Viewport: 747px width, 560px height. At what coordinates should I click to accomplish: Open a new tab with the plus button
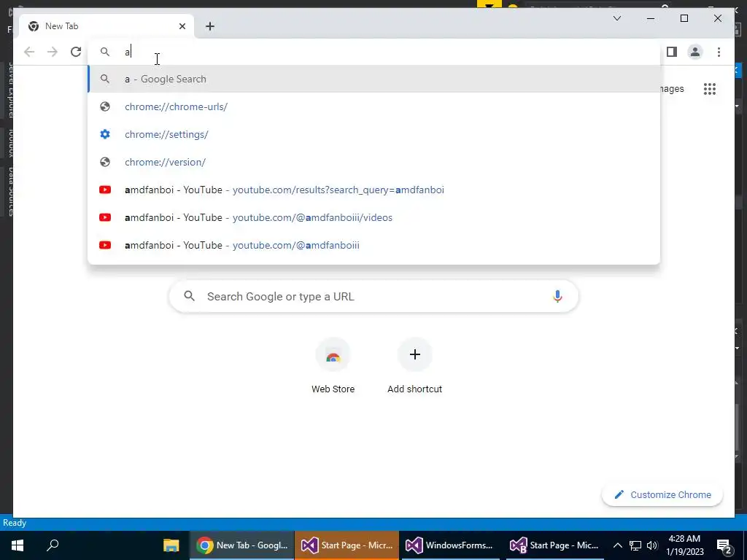210,26
